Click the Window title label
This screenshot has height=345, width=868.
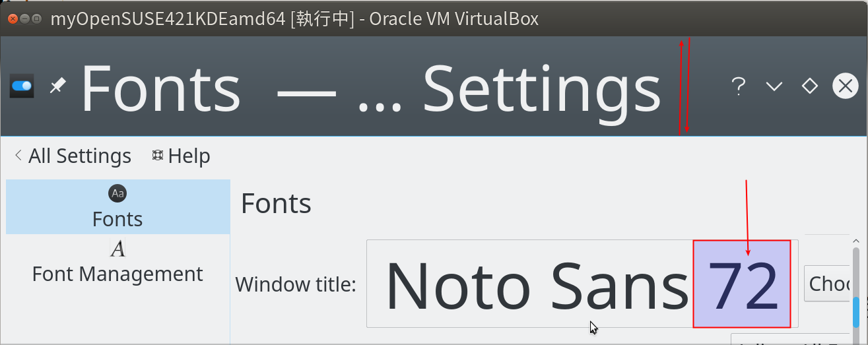pos(296,284)
